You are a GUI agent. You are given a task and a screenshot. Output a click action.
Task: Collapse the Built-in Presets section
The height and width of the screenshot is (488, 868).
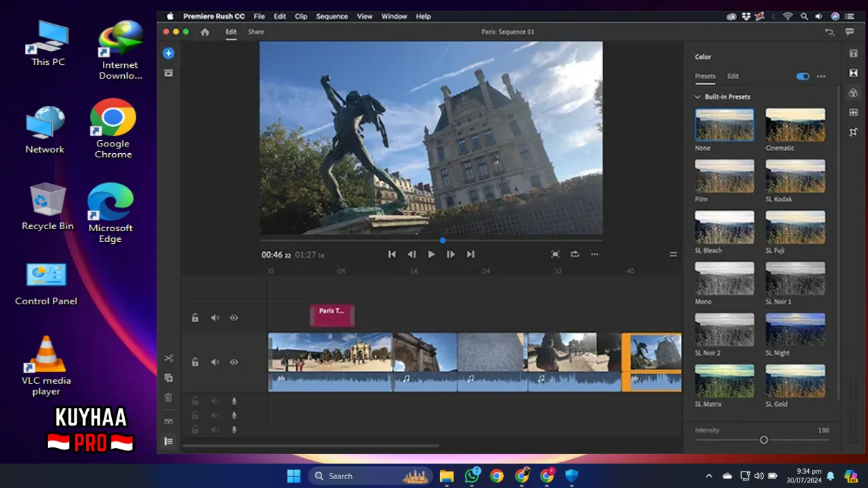(x=697, y=97)
